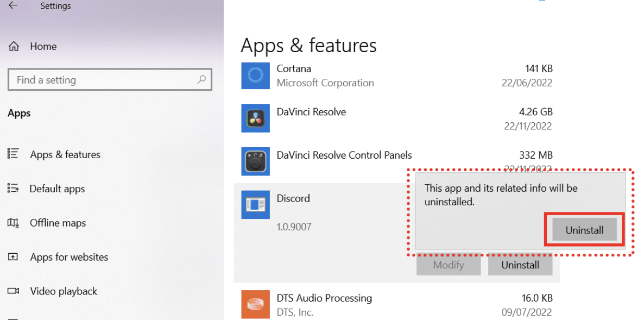Click Microsoft Corporation publisher text
Screen dimensions: 644x320
325,83
